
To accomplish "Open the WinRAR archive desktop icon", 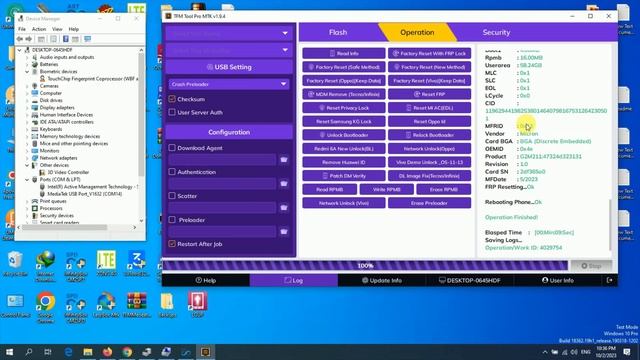I will pos(137,305).
